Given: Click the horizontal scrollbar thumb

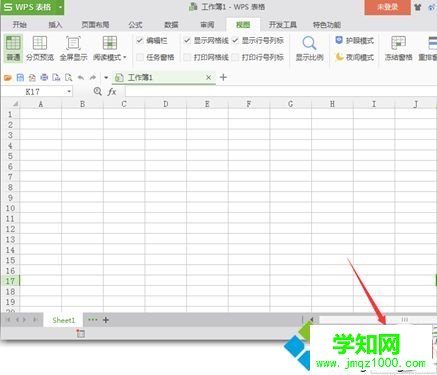Looking at the screenshot, I should (x=404, y=320).
